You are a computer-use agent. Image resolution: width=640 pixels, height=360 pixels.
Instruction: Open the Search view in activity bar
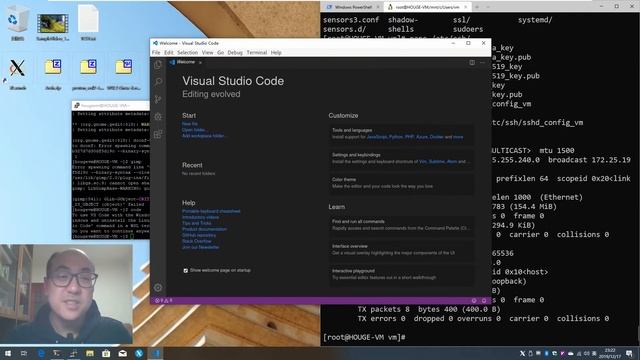(x=158, y=82)
